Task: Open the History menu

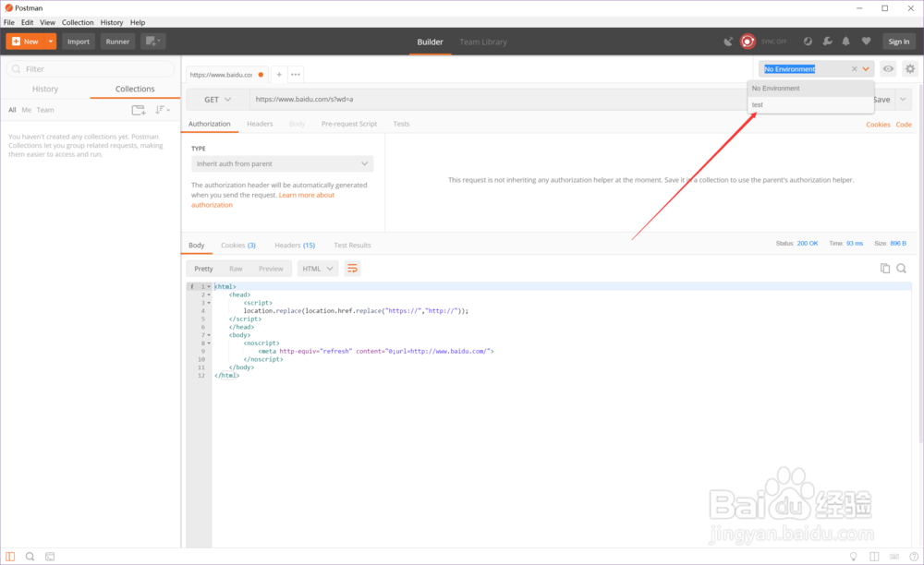Action: [112, 22]
